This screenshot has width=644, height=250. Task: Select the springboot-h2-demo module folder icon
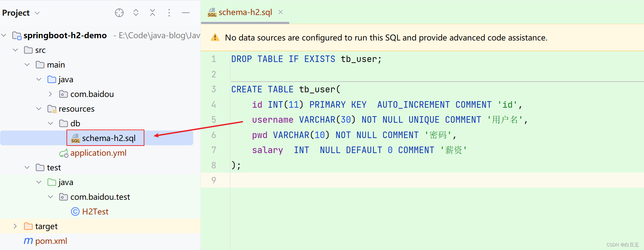point(17,35)
